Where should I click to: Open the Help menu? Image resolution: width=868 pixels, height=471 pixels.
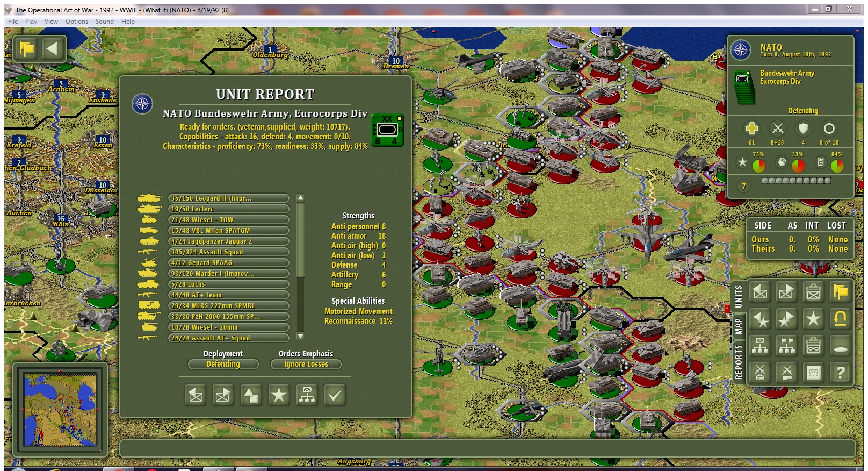(128, 22)
